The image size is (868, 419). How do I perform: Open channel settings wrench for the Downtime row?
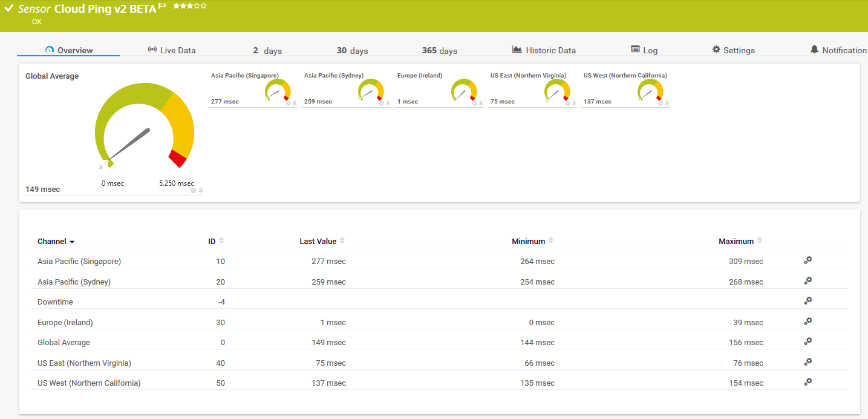point(808,301)
